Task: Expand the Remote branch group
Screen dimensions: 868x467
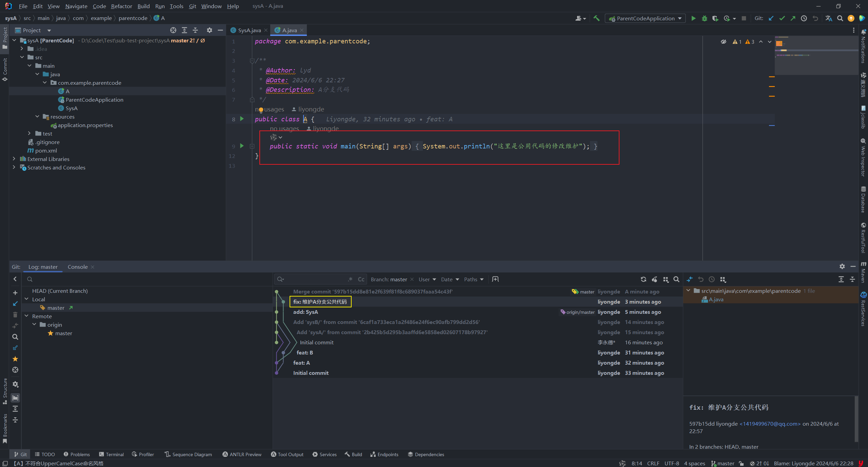Action: click(x=27, y=316)
